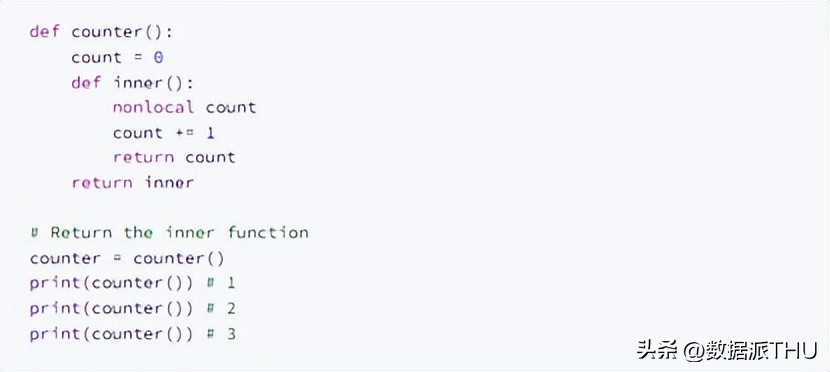Click the '+=' operator
Image resolution: width=830 pixels, height=372 pixels.
tap(184, 133)
